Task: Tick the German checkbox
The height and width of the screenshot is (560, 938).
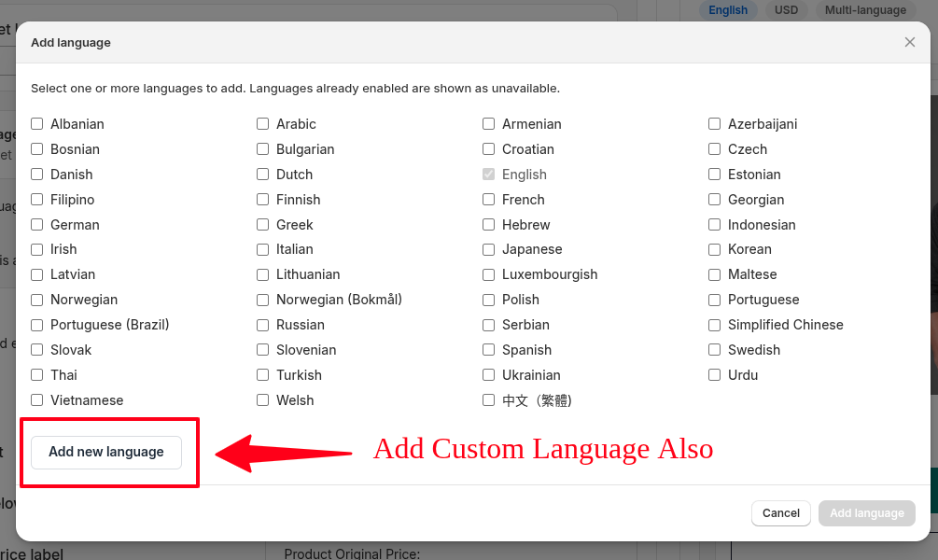Action: click(x=37, y=224)
